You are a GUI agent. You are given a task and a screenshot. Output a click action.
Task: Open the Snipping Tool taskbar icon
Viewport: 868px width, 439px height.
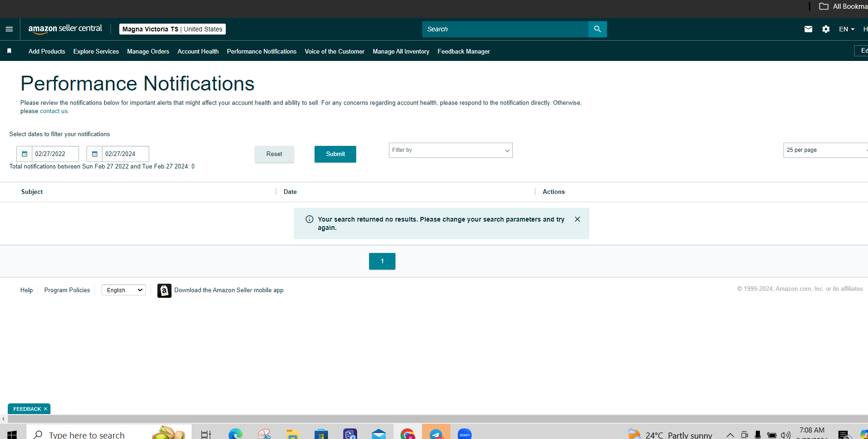tap(264, 434)
